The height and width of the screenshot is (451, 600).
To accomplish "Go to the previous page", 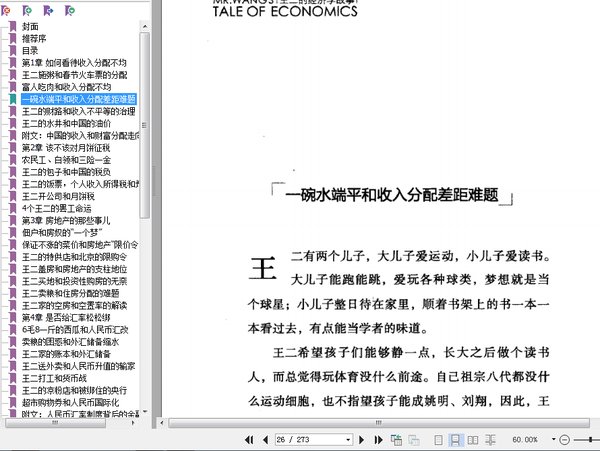I will coord(266,440).
